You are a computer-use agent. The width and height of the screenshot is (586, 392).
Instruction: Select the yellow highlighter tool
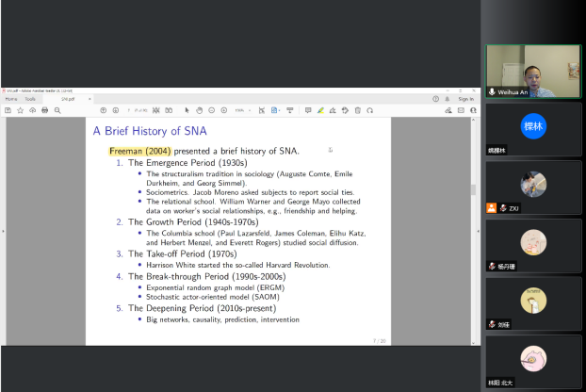point(320,110)
